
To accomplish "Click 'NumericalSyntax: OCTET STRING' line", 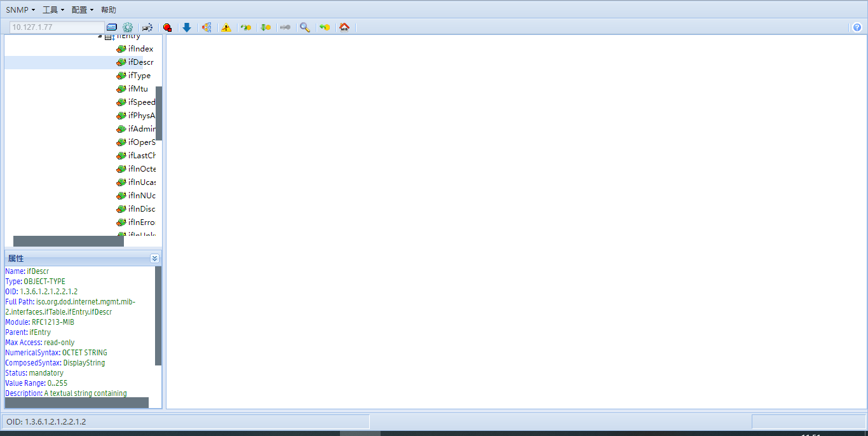I will pos(57,353).
